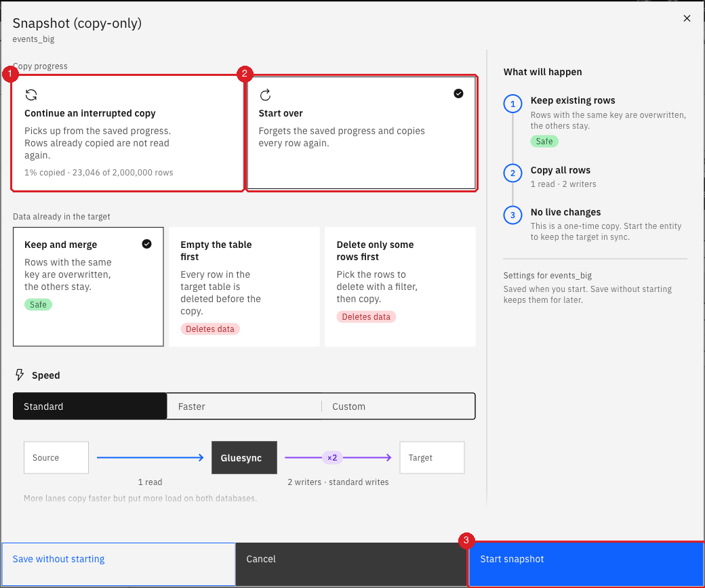Click the Keep existing rows step title
Viewport: 705px width, 588px height.
tap(573, 100)
